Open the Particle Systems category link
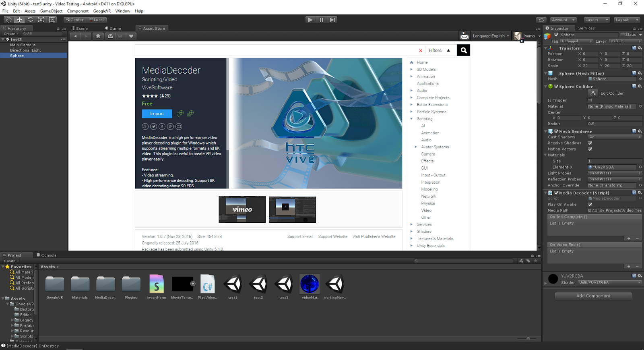Screen dimensions: 644x350 click(x=431, y=112)
